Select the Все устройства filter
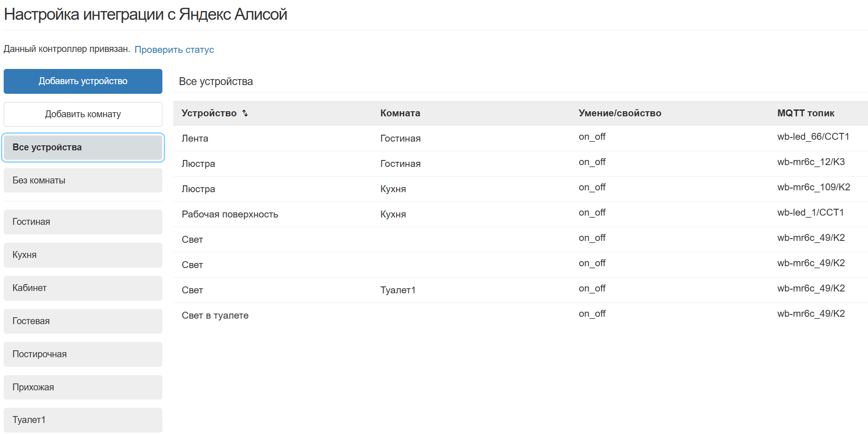The width and height of the screenshot is (868, 434). point(83,148)
